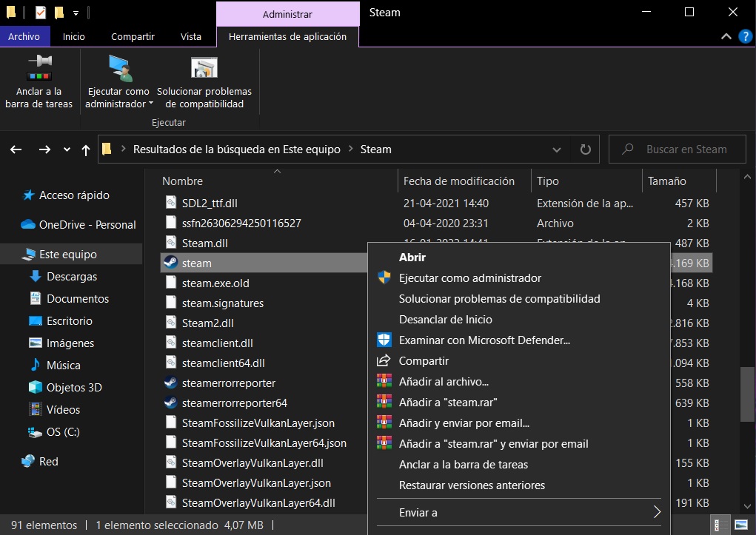Click the Anclar a la barra de tareas ribbon icon
The width and height of the screenshot is (756, 535).
coord(39,68)
